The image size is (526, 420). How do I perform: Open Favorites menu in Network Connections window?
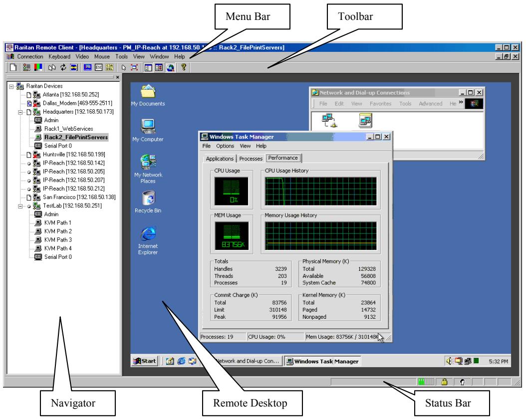pos(380,104)
